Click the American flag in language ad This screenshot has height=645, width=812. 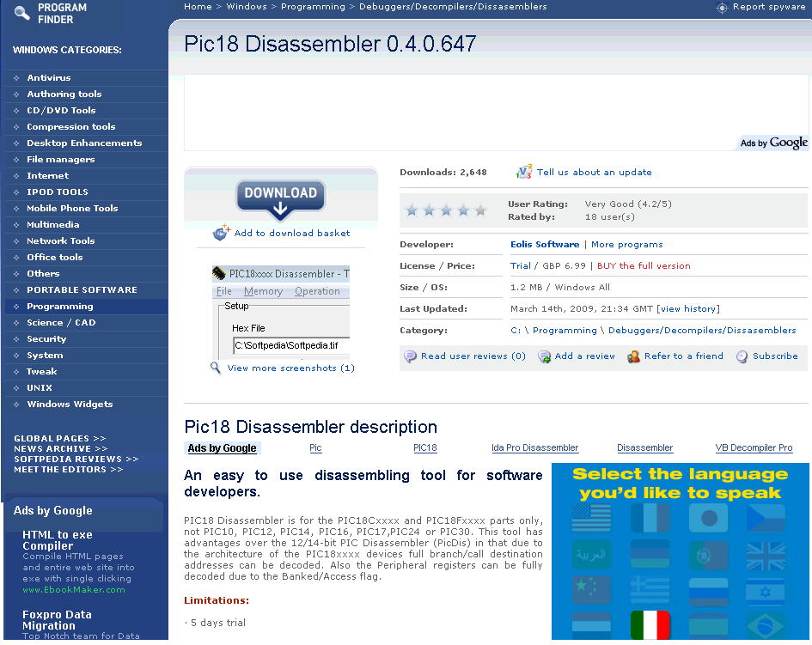[591, 517]
